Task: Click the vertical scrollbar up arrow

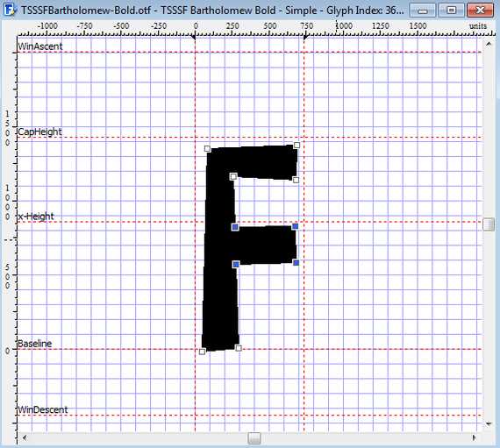Action: coord(489,45)
